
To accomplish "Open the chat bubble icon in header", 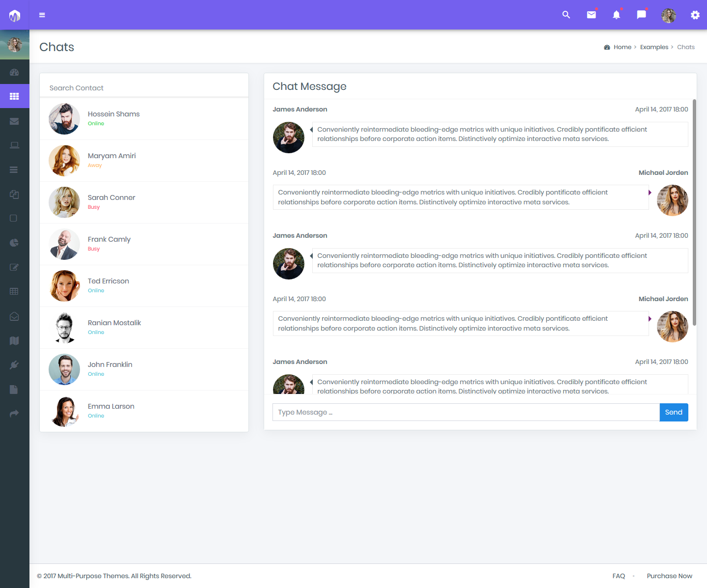I will click(x=641, y=15).
